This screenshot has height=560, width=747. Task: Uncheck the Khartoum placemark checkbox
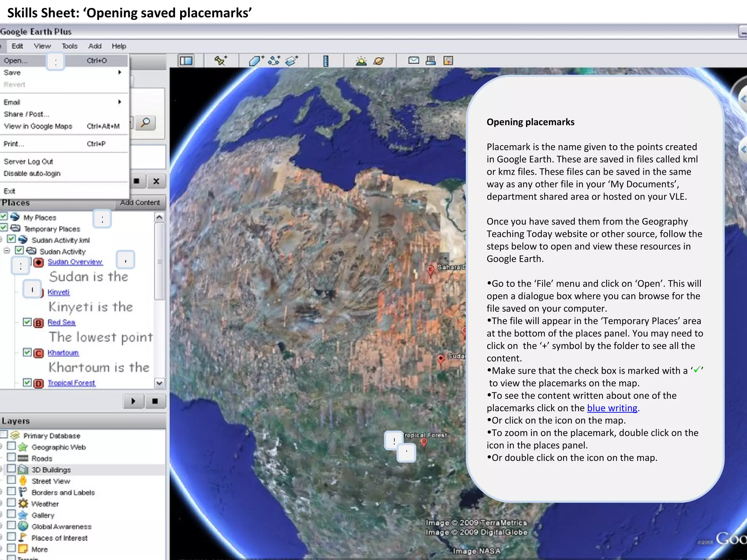point(27,352)
